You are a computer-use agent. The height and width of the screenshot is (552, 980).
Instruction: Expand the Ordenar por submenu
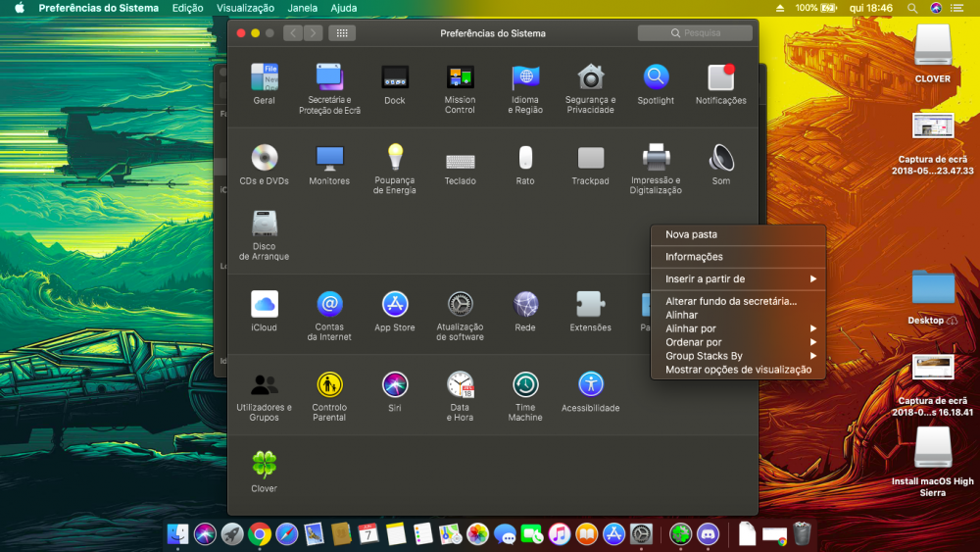(738, 342)
